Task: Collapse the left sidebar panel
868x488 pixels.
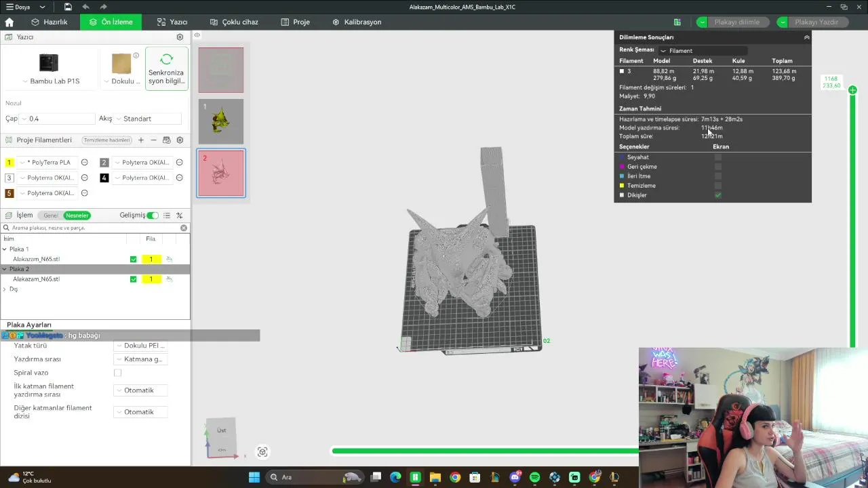Action: pyautogui.click(x=197, y=35)
